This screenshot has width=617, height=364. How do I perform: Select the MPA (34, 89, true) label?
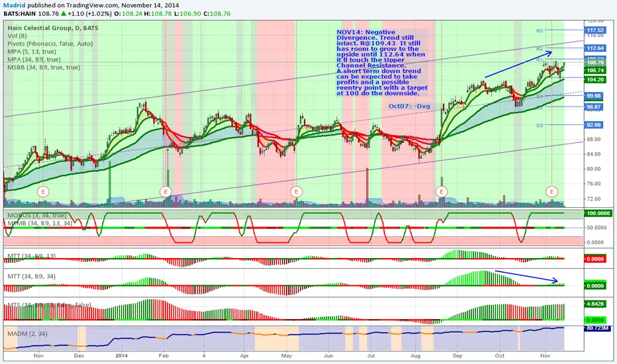pos(34,60)
